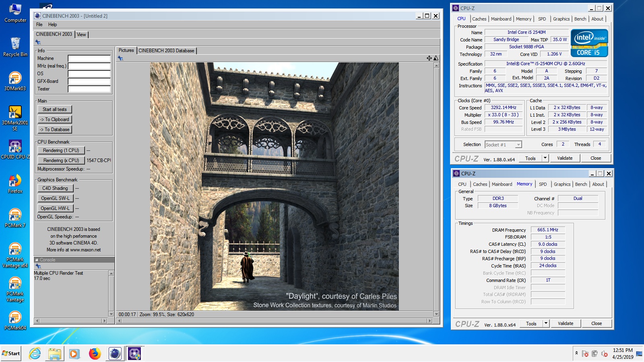Open Tools dropdown arrow in the CPU-Z CPU window

(545, 158)
